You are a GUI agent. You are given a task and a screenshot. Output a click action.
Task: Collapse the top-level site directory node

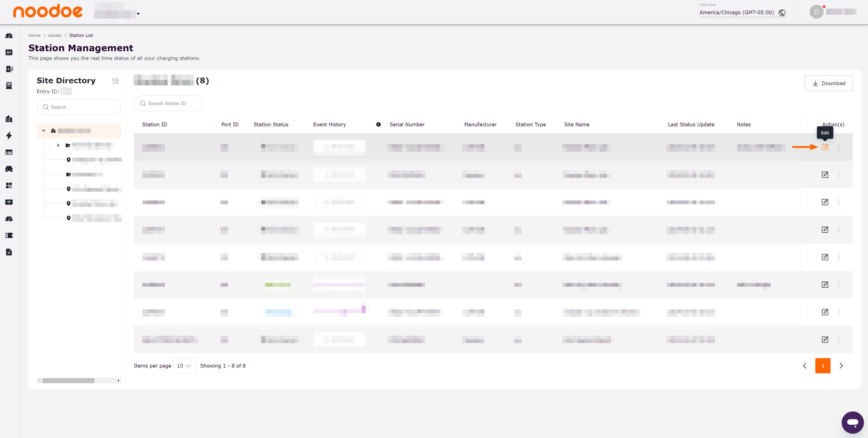point(43,131)
